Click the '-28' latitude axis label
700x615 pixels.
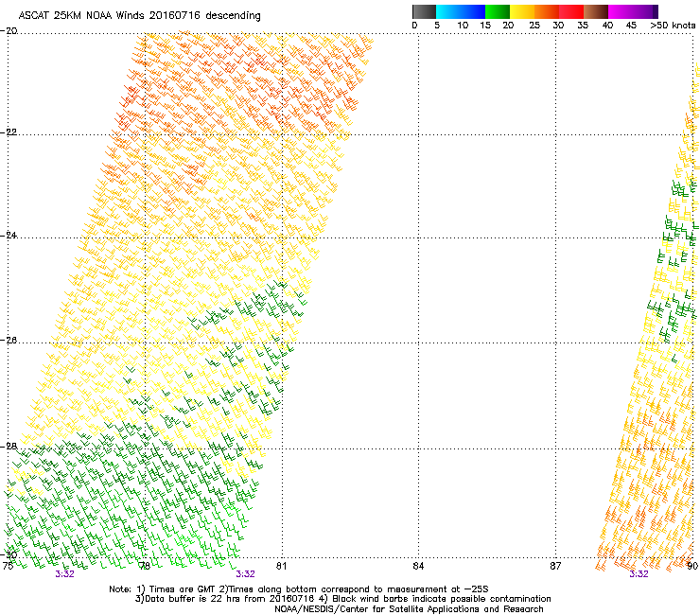click(x=9, y=447)
